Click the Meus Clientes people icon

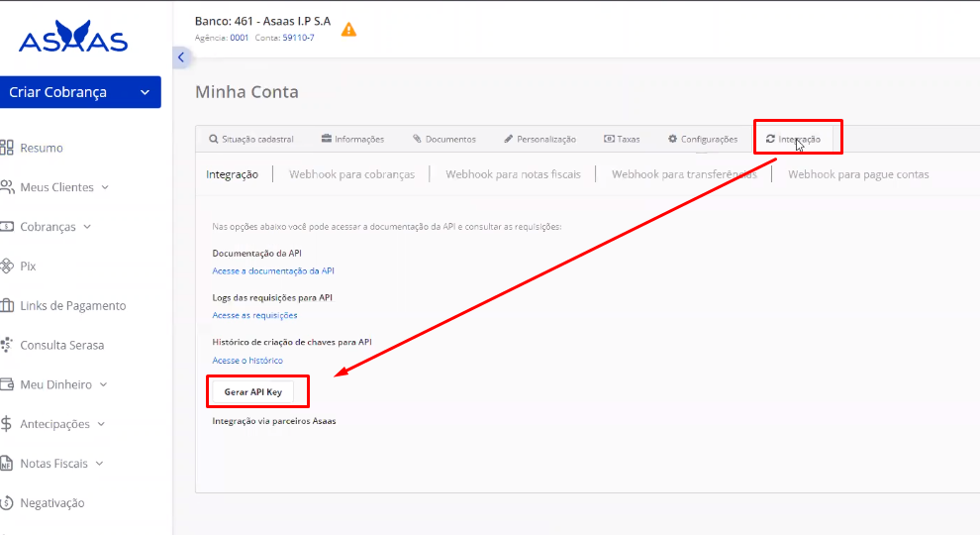7,187
